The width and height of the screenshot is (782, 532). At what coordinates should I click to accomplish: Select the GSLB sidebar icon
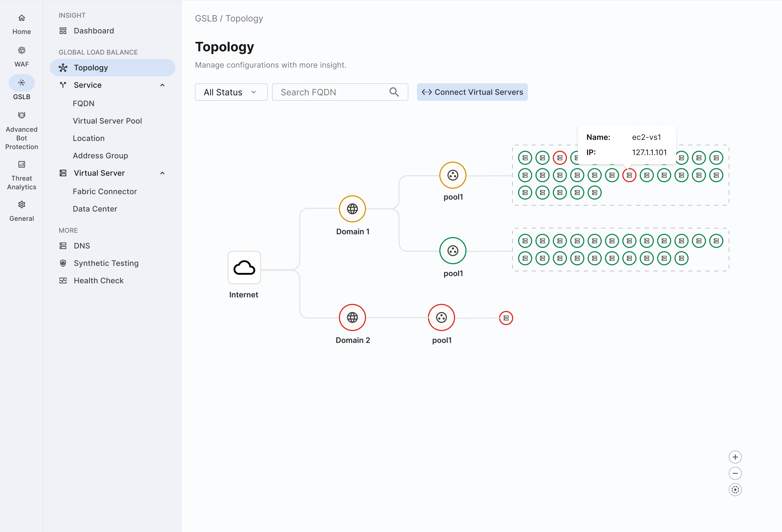21,83
